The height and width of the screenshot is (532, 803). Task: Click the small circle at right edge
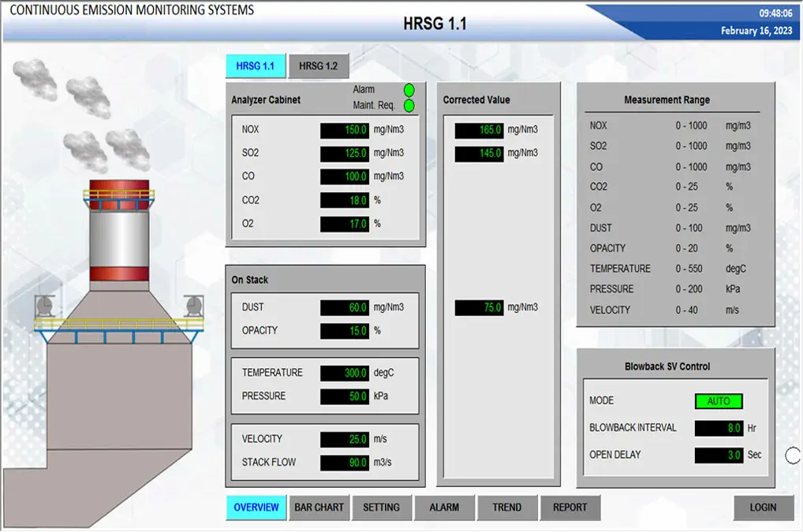tap(794, 455)
